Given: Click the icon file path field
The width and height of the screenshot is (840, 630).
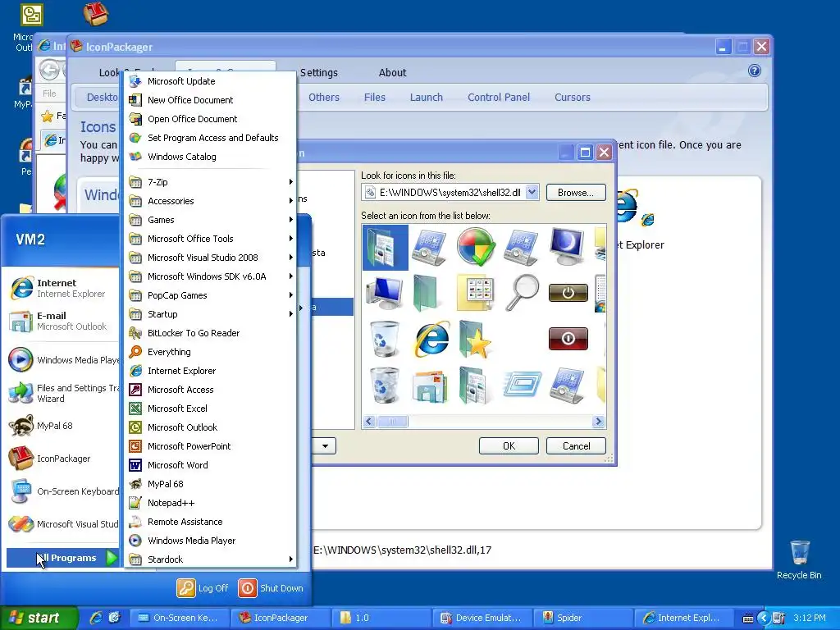Looking at the screenshot, I should pyautogui.click(x=450, y=192).
